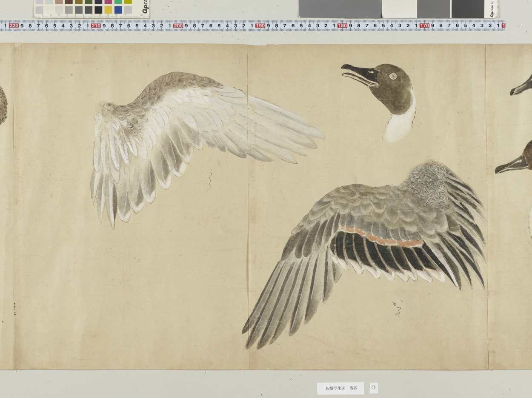The width and height of the screenshot is (532, 398).
Task: Click the red 210 mark on the ruler
Action: click(x=96, y=26)
